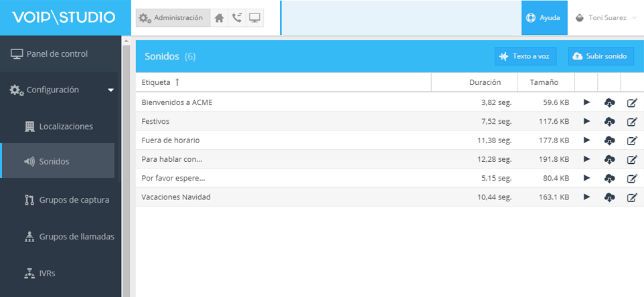Download the Por favor espere sound
This screenshot has width=644, height=297.
609,179
